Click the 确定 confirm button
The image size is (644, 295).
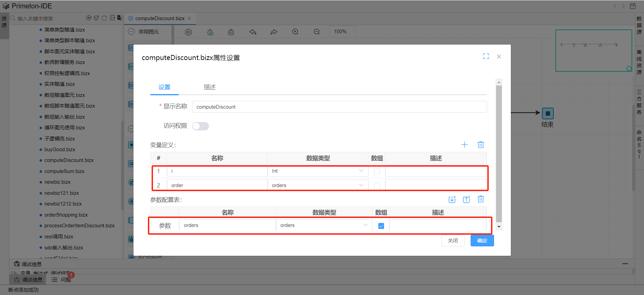482,241
